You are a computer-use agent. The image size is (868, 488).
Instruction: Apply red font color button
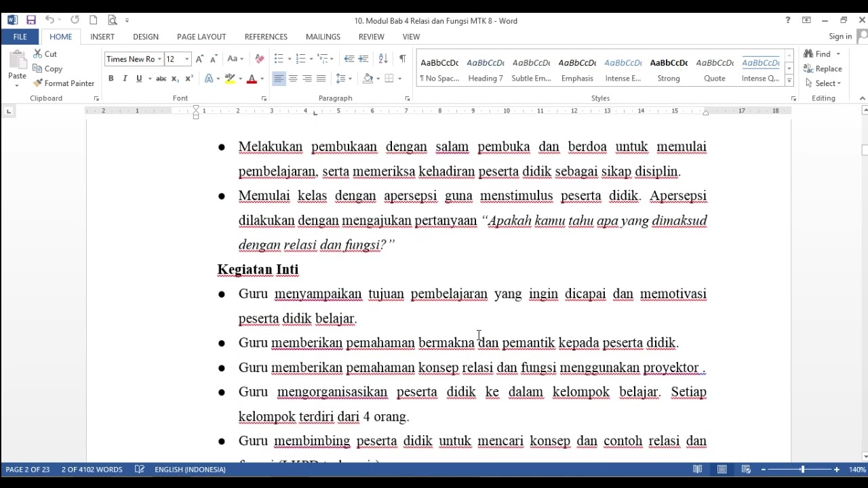[x=252, y=79]
